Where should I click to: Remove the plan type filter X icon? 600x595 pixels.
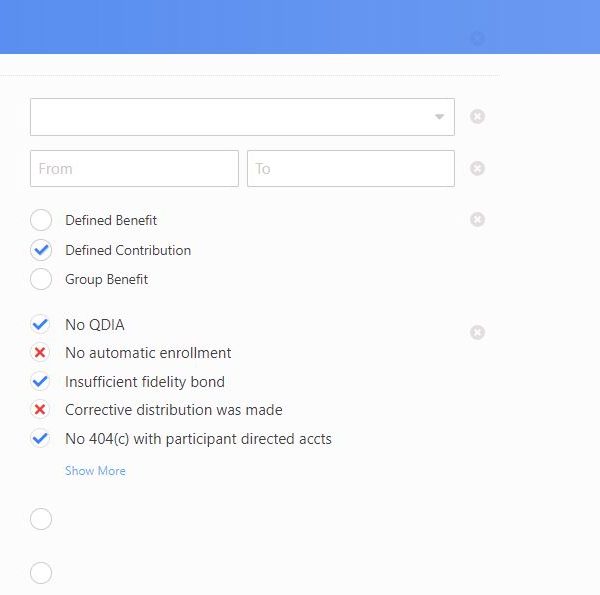[x=477, y=219]
